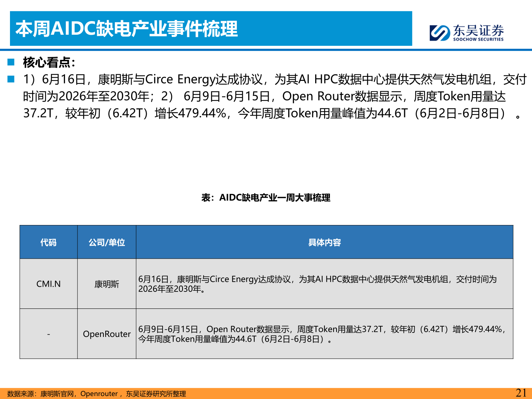Image resolution: width=532 pixels, height=399 pixels.
Task: Click the blue bullet beside 核心看点
Action: (x=11, y=62)
